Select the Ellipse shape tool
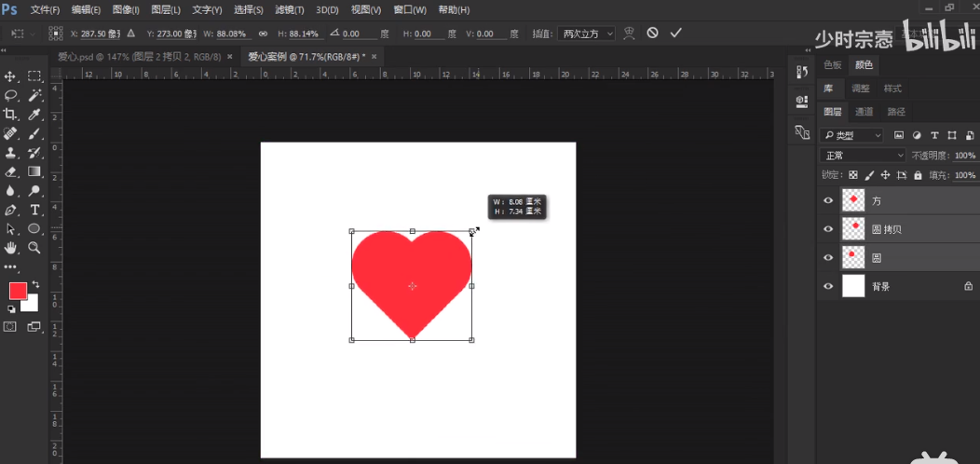 click(x=34, y=229)
